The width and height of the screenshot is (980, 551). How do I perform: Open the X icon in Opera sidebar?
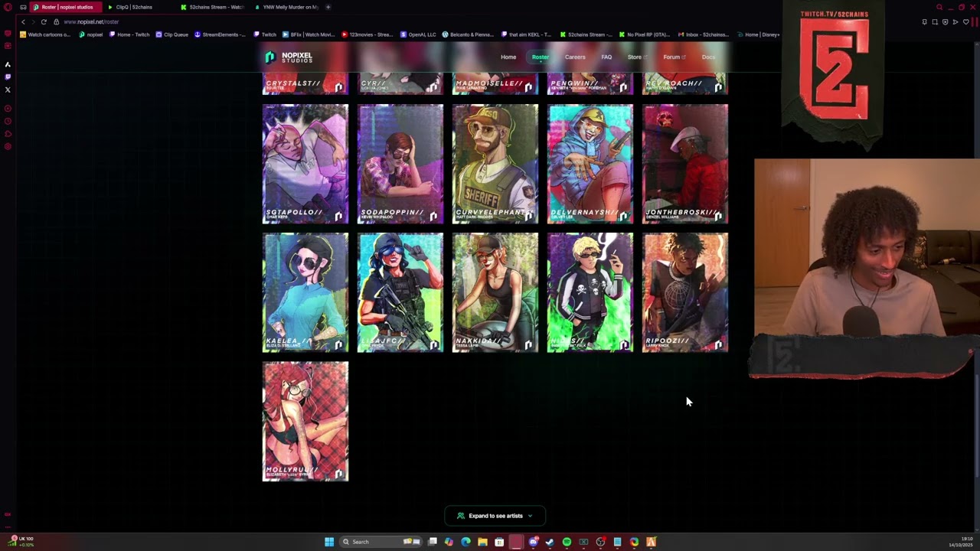8,90
